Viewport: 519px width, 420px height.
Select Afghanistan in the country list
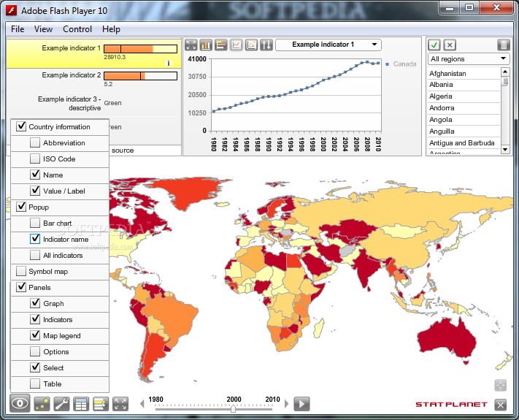tap(464, 74)
